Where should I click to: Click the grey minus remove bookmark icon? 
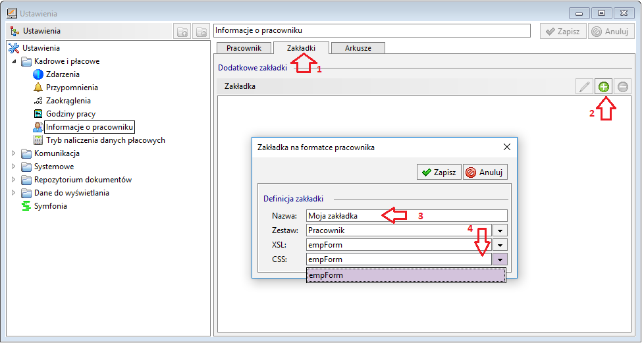click(623, 87)
